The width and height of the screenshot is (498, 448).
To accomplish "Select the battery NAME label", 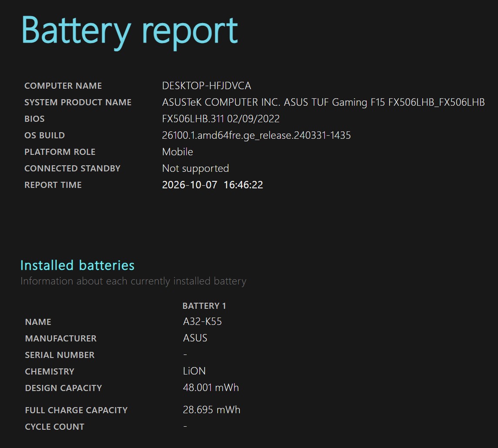I will point(38,322).
